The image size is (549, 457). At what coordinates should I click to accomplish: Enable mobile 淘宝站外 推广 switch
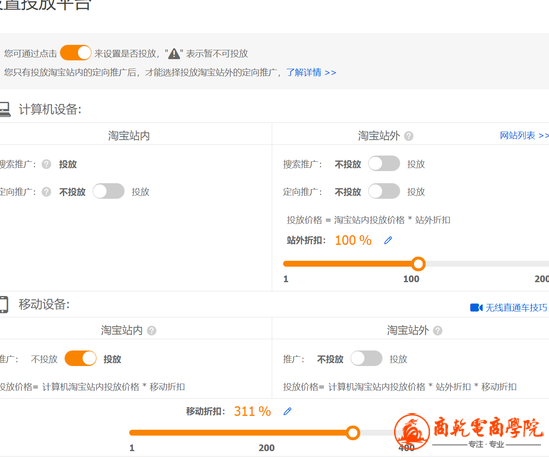point(366,358)
